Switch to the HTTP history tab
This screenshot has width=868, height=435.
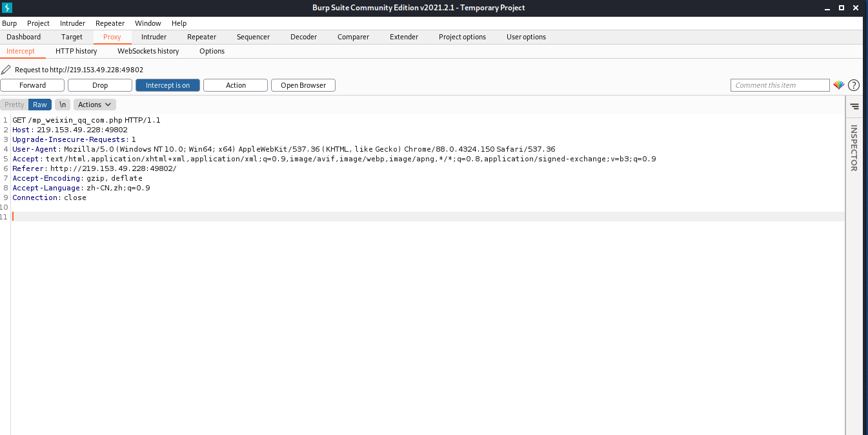point(76,51)
